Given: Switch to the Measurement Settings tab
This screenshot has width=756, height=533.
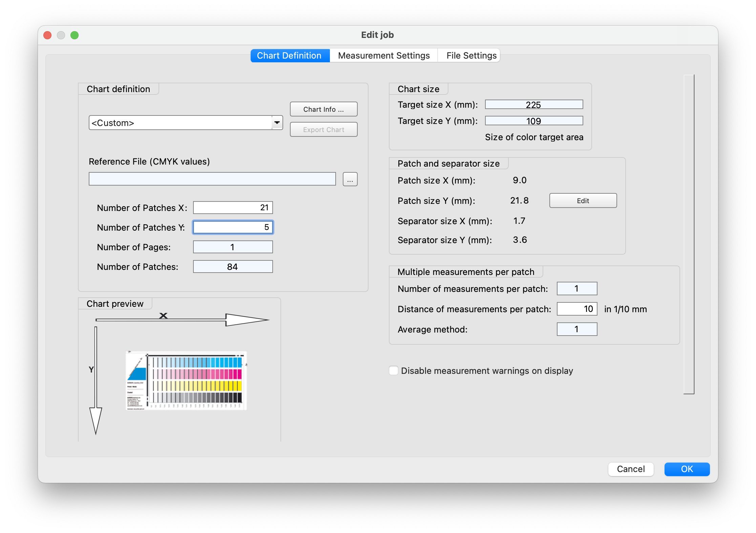Looking at the screenshot, I should [x=383, y=56].
